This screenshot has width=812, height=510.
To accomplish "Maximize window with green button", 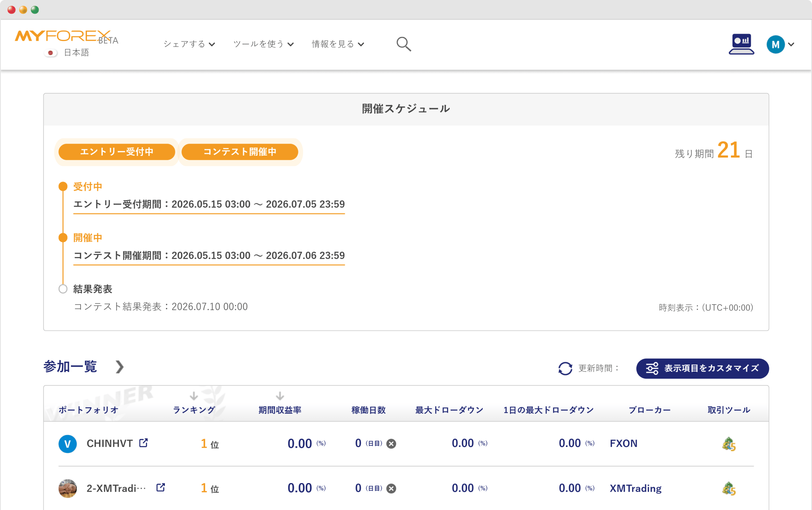I will click(x=35, y=10).
